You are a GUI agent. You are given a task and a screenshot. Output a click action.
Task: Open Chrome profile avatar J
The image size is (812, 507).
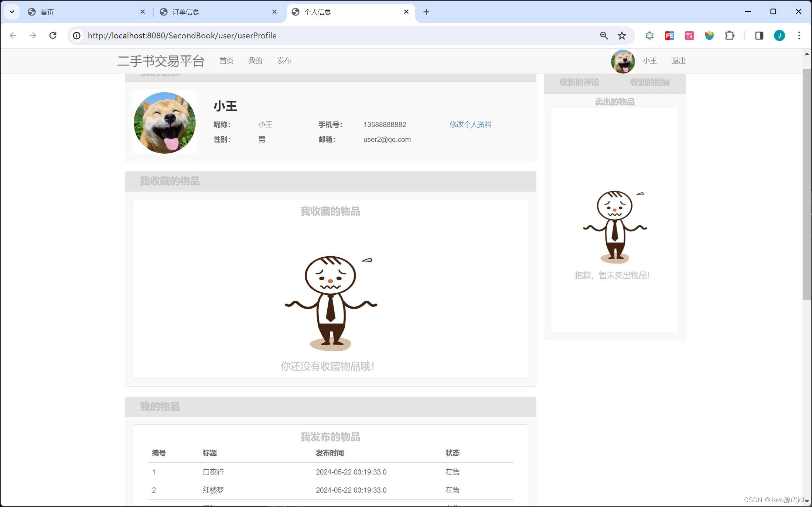(x=779, y=35)
